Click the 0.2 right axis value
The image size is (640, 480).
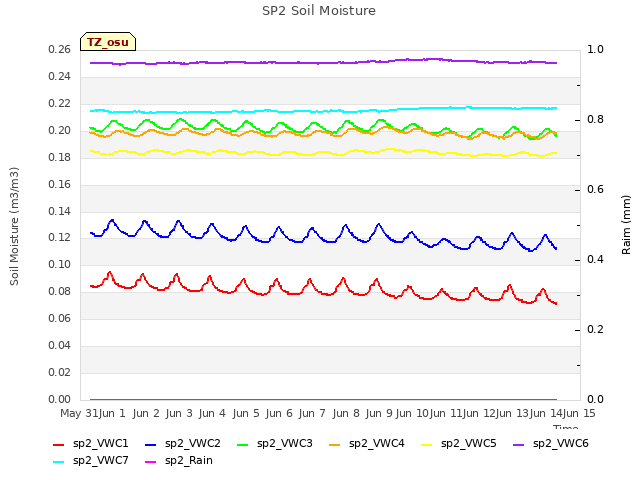tap(596, 330)
